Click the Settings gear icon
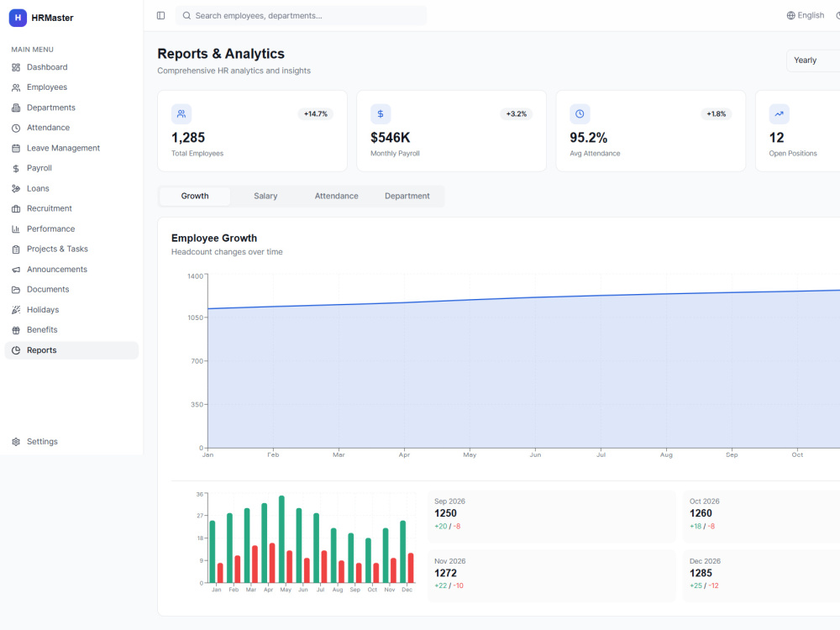The width and height of the screenshot is (840, 630). coord(16,442)
